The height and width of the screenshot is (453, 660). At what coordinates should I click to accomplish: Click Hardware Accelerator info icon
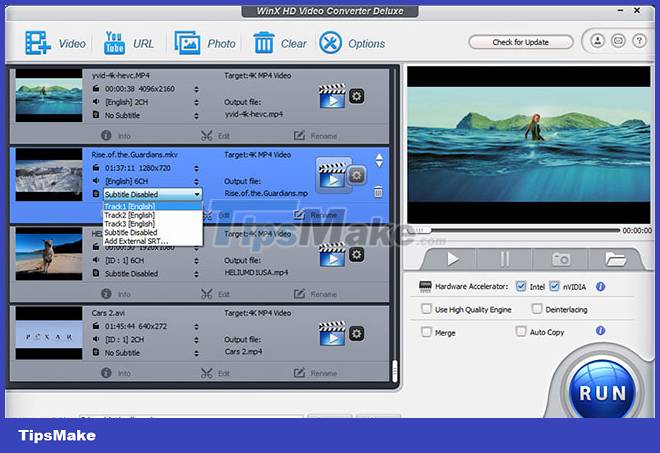(601, 287)
